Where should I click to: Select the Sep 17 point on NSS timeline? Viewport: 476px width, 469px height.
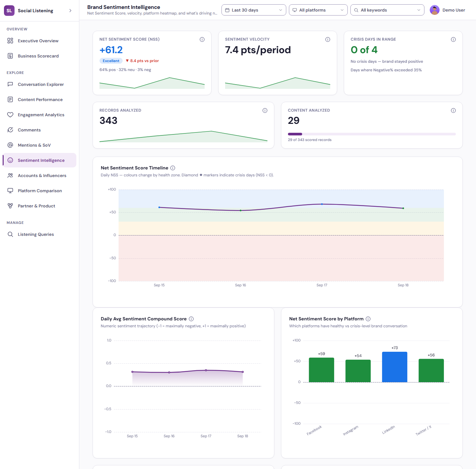pos(322,204)
